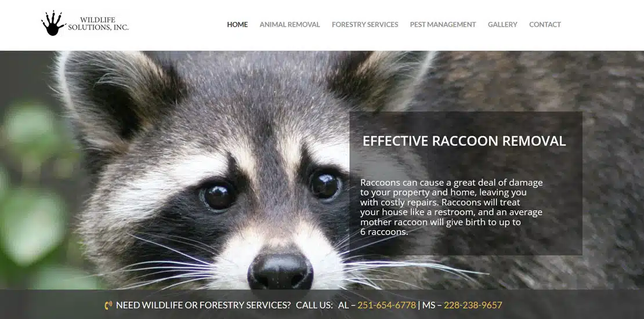Image resolution: width=644 pixels, height=319 pixels.
Task: Select Pest Management in the navigation
Action: [443, 24]
